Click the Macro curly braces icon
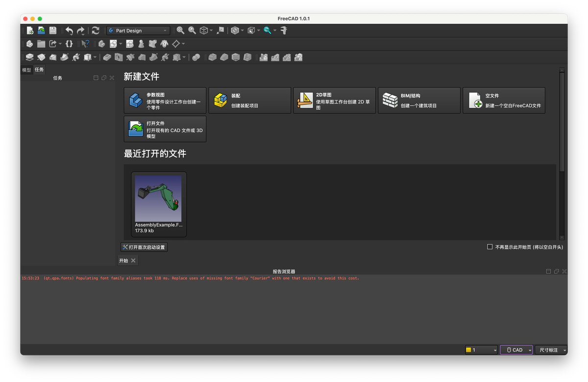The width and height of the screenshot is (588, 382). tap(69, 44)
